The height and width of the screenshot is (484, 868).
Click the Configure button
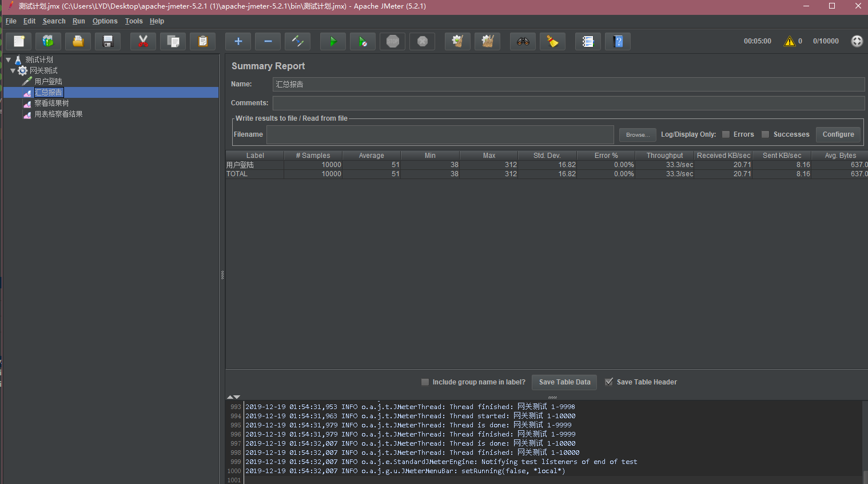838,134
